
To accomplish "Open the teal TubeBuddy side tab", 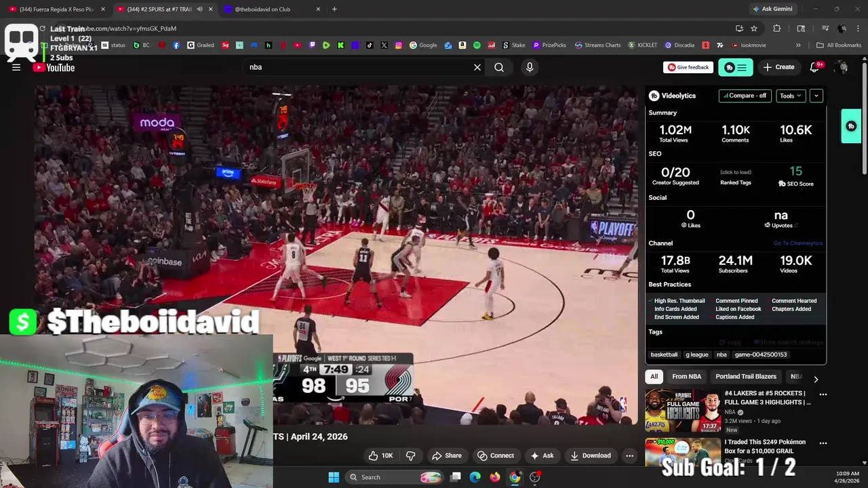I will click(851, 126).
